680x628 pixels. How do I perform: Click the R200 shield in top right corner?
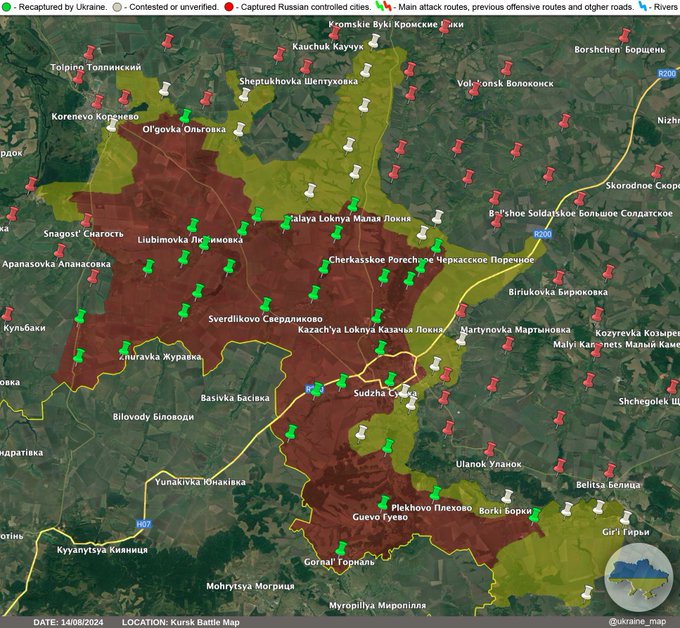(667, 74)
